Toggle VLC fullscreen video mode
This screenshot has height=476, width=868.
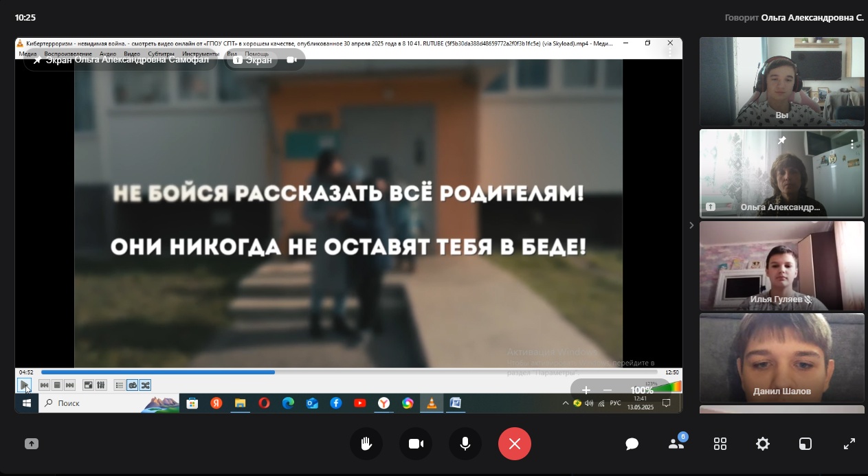click(x=88, y=385)
